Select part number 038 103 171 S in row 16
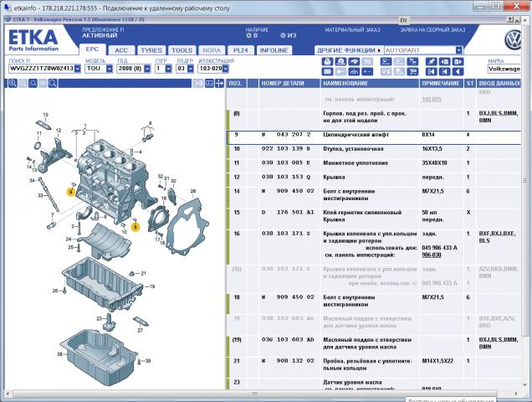The height and width of the screenshot is (402, 532). [x=286, y=234]
